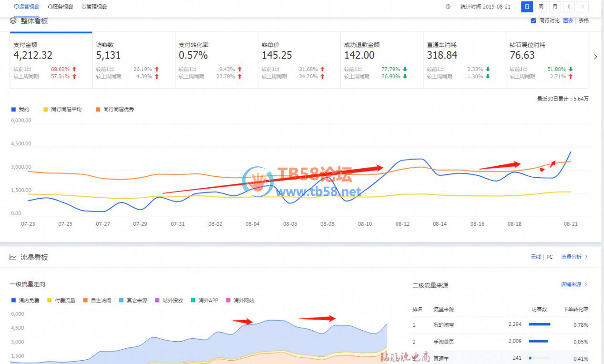The height and width of the screenshot is (364, 604).
Task: Click the 下单转化率 column header
Action: click(575, 309)
